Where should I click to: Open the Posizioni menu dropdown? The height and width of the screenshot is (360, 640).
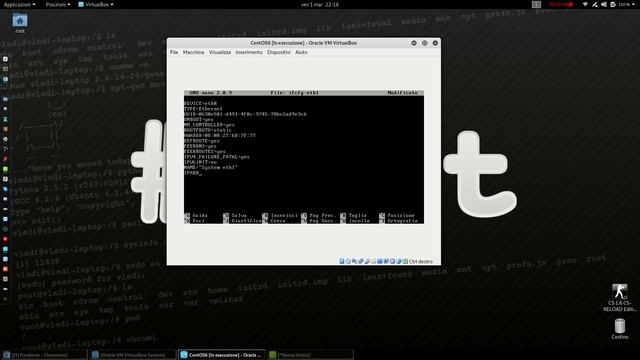point(58,4)
